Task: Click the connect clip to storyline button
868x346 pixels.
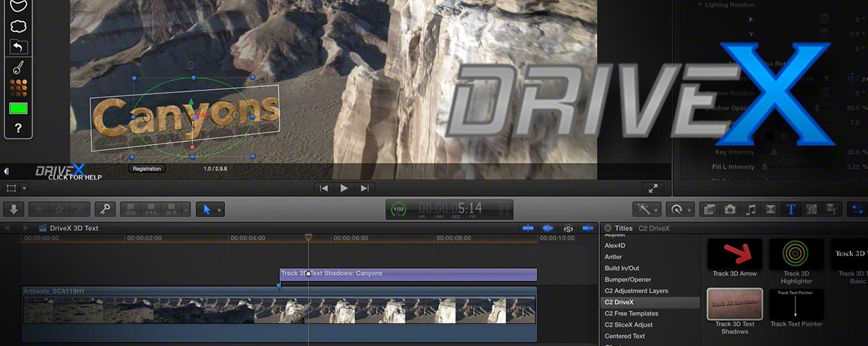Action: pyautogui.click(x=131, y=209)
